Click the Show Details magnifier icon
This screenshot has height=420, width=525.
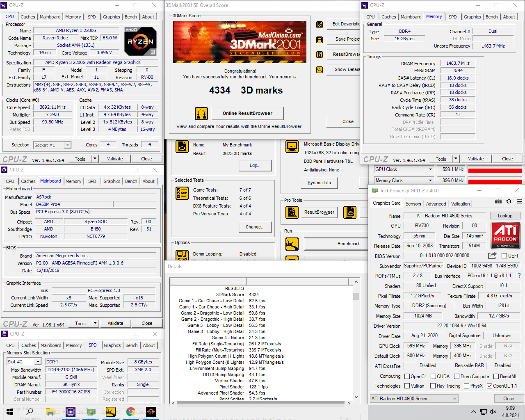(320, 70)
